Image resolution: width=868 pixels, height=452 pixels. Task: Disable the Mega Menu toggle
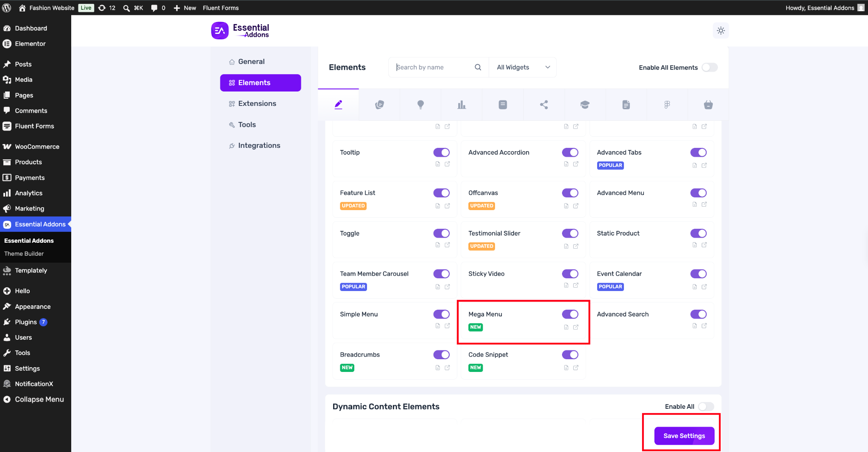coord(570,314)
